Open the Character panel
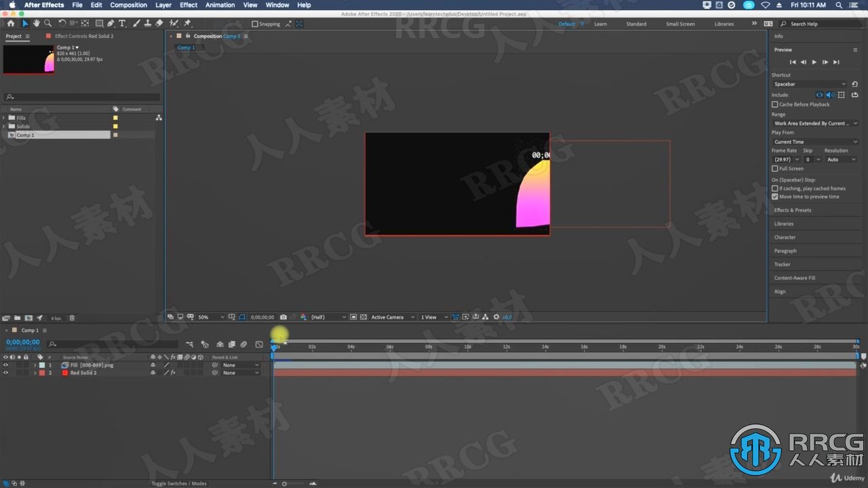The image size is (868, 488). click(x=785, y=237)
